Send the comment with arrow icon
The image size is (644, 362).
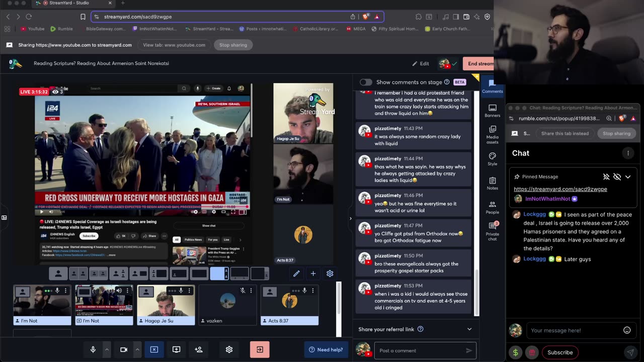click(x=469, y=350)
